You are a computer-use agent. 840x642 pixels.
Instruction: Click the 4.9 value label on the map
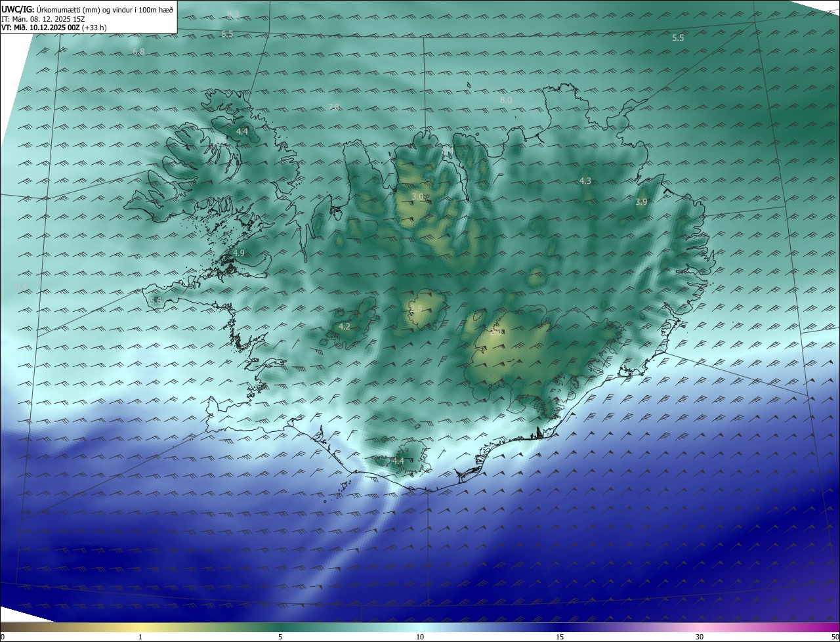click(239, 253)
